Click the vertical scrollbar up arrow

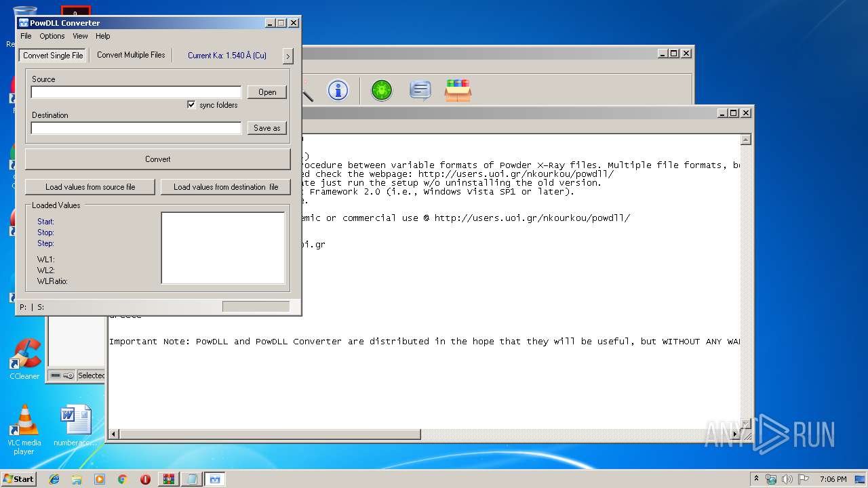pos(746,140)
